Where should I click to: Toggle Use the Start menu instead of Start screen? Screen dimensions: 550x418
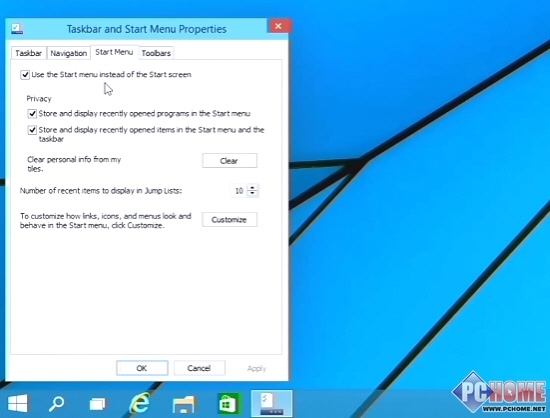(25, 75)
